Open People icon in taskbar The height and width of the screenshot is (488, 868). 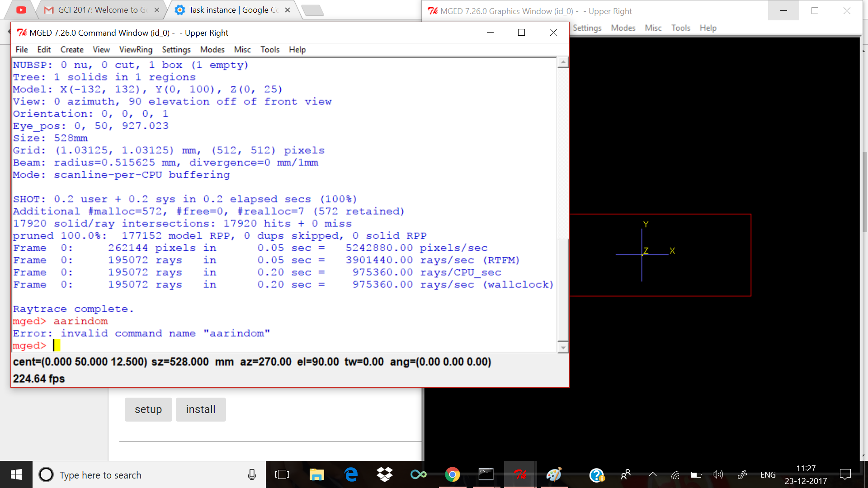(x=626, y=474)
